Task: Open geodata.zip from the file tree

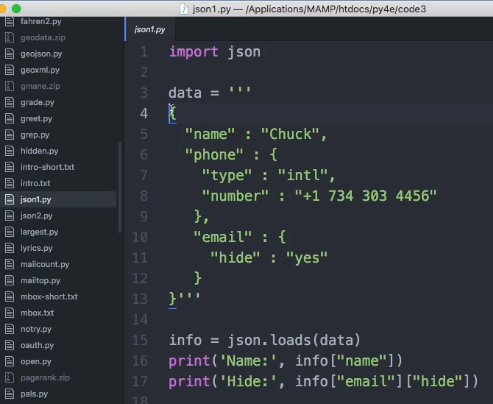Action: pos(43,38)
